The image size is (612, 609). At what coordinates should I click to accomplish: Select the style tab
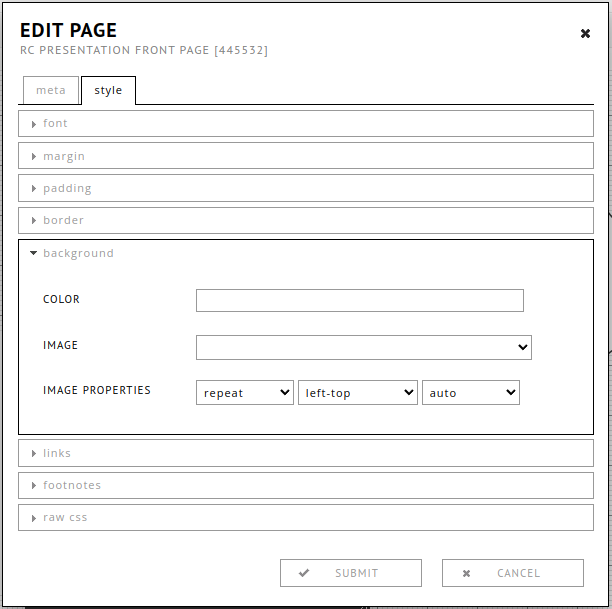point(108,90)
